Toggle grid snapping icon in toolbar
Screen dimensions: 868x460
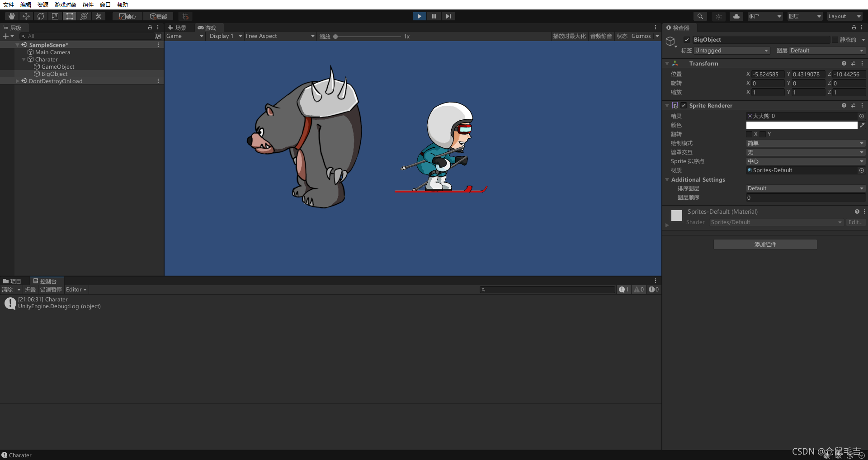point(185,16)
